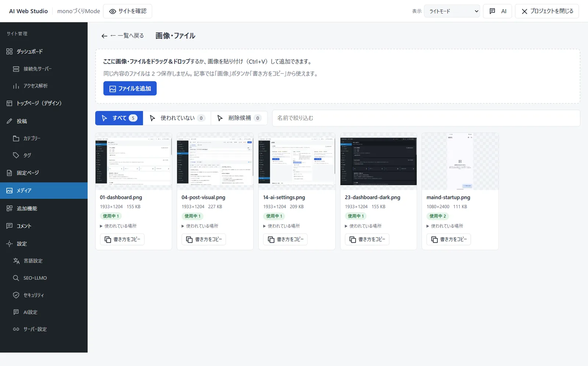Open the ダッシュボード sidebar item

(x=44, y=51)
